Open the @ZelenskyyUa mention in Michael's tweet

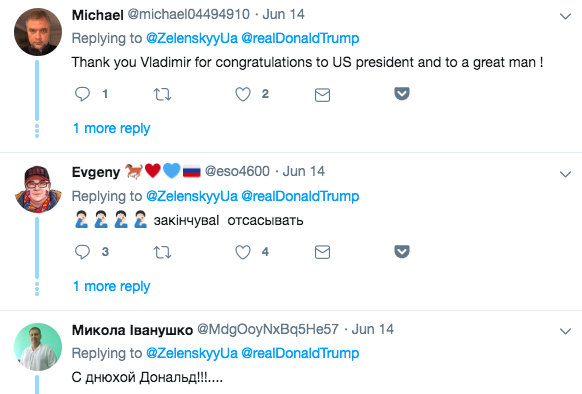[192, 38]
